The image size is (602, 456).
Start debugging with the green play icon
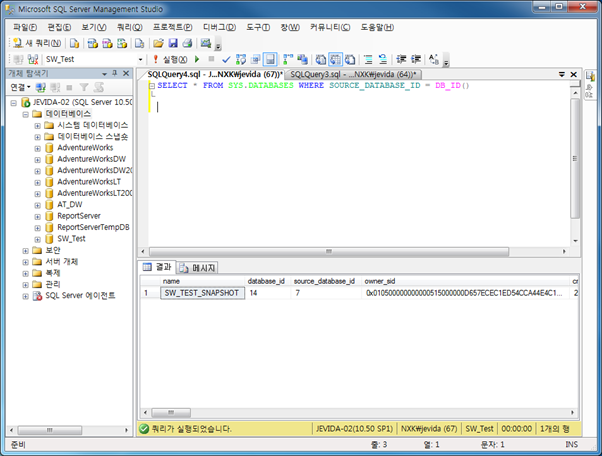click(197, 59)
